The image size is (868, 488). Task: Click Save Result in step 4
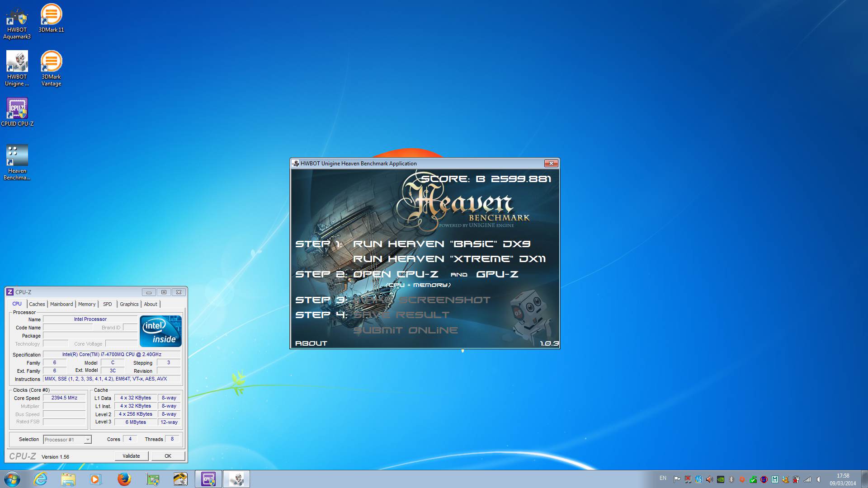coord(401,315)
